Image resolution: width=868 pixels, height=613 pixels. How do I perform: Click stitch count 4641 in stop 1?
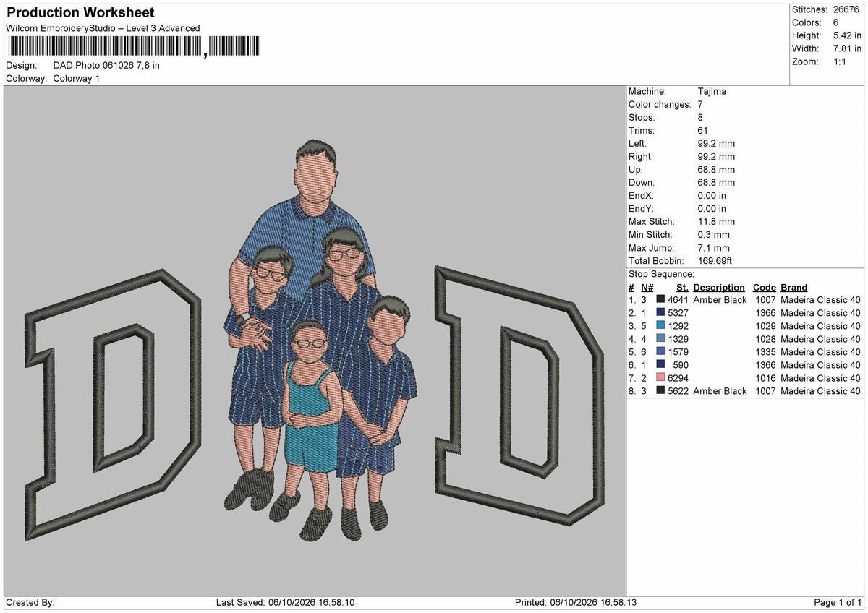pyautogui.click(x=678, y=300)
